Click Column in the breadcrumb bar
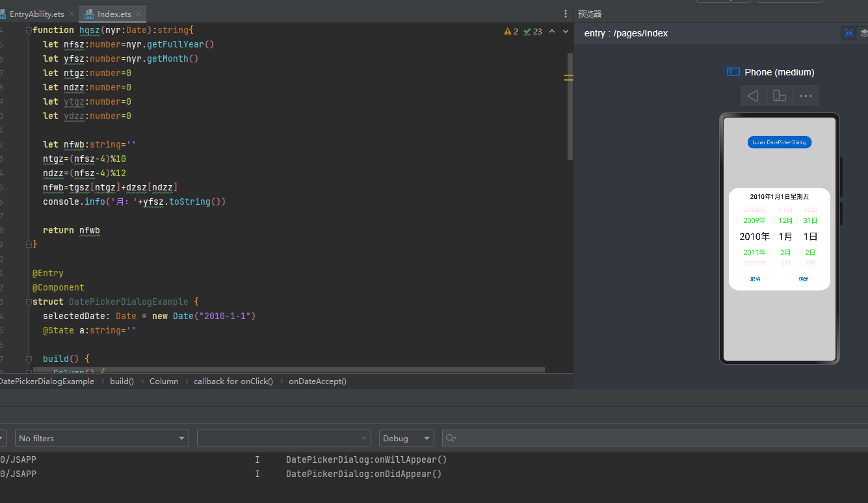Image resolution: width=868 pixels, height=503 pixels. tap(164, 381)
